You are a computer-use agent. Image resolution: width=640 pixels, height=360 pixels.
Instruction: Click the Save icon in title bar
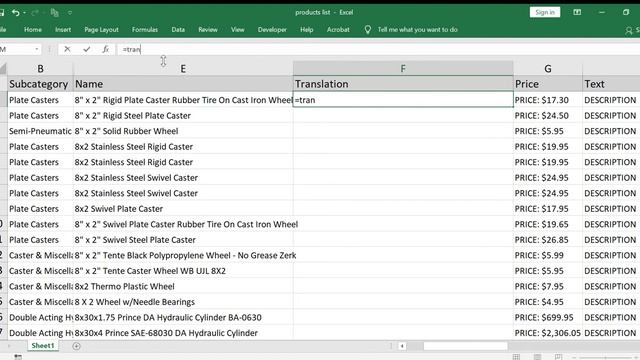coord(2,13)
